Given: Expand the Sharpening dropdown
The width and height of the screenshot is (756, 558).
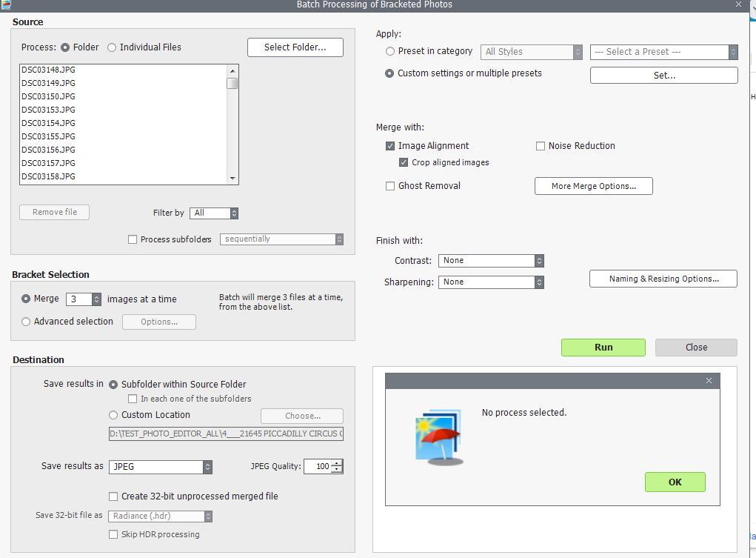Looking at the screenshot, I should (x=491, y=282).
